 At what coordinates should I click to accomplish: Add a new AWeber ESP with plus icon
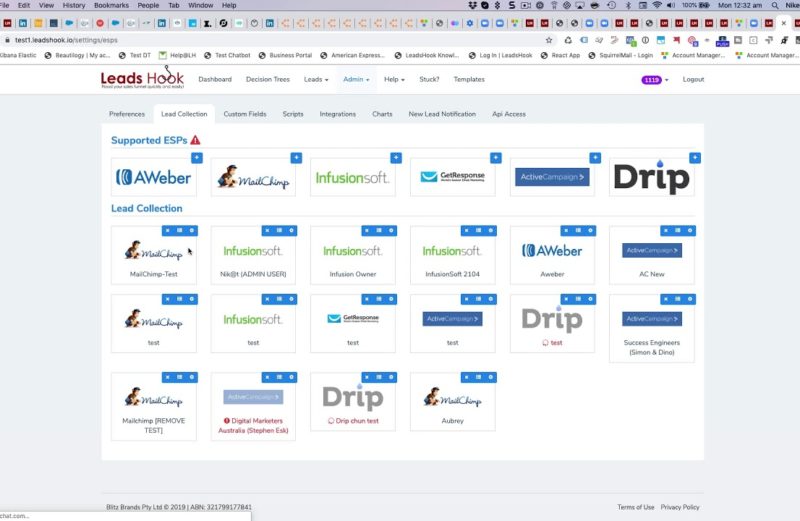[x=197, y=158]
